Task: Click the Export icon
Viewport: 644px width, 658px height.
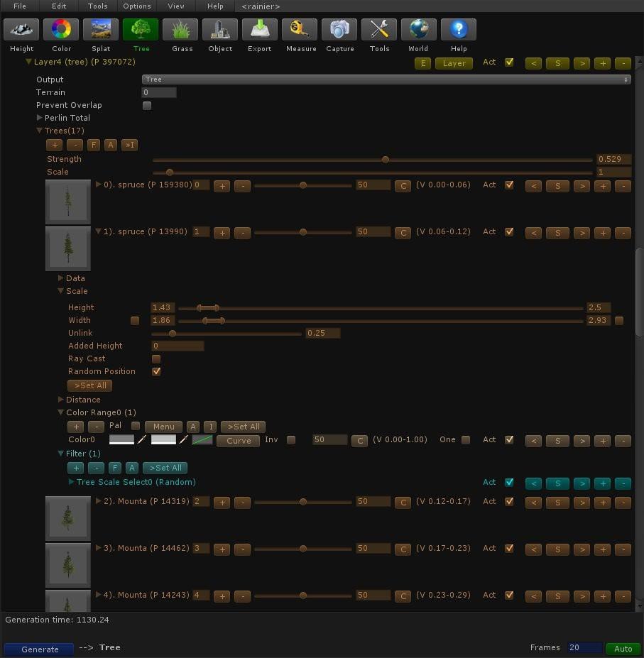Action: pos(260,29)
